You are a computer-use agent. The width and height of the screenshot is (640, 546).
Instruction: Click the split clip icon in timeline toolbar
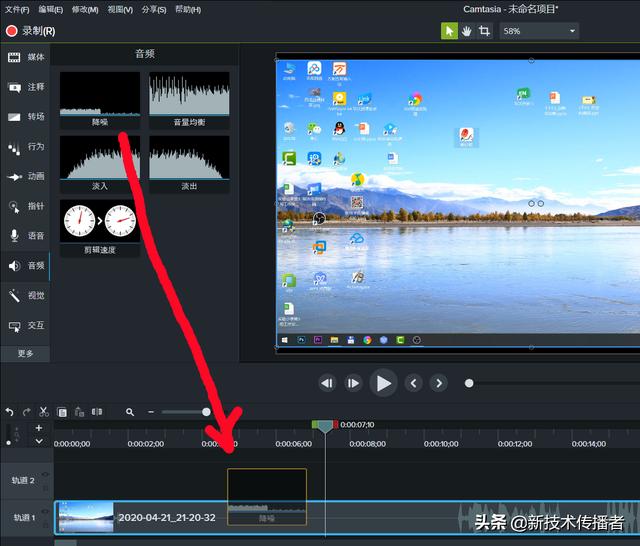pos(97,412)
